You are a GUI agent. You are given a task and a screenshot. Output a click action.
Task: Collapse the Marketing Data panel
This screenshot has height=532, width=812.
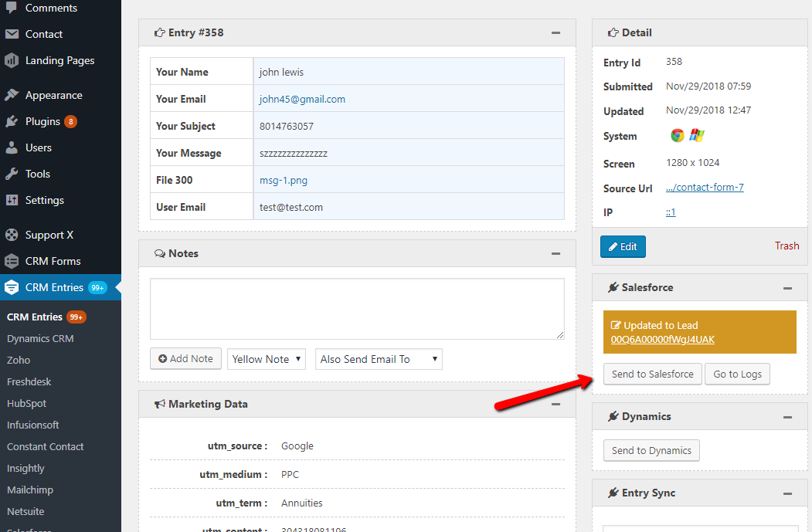(x=555, y=404)
